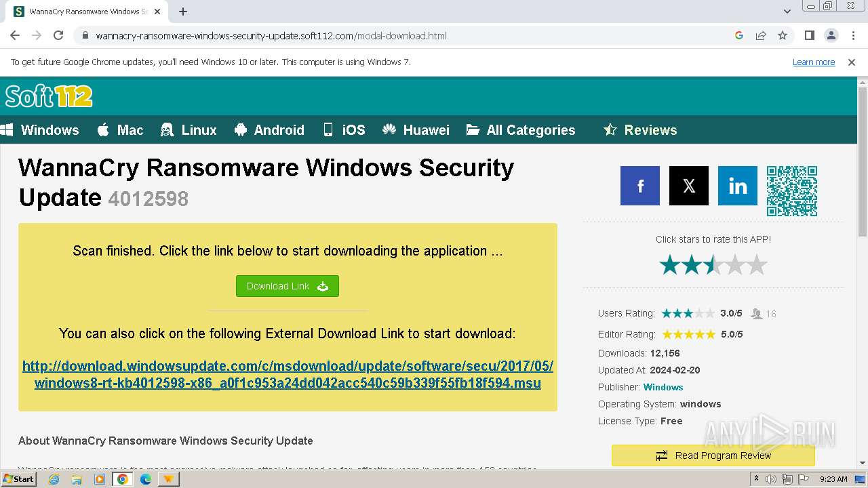Launch Internet Explorer from the taskbar
Screen dimensions: 868x488
tap(54, 479)
